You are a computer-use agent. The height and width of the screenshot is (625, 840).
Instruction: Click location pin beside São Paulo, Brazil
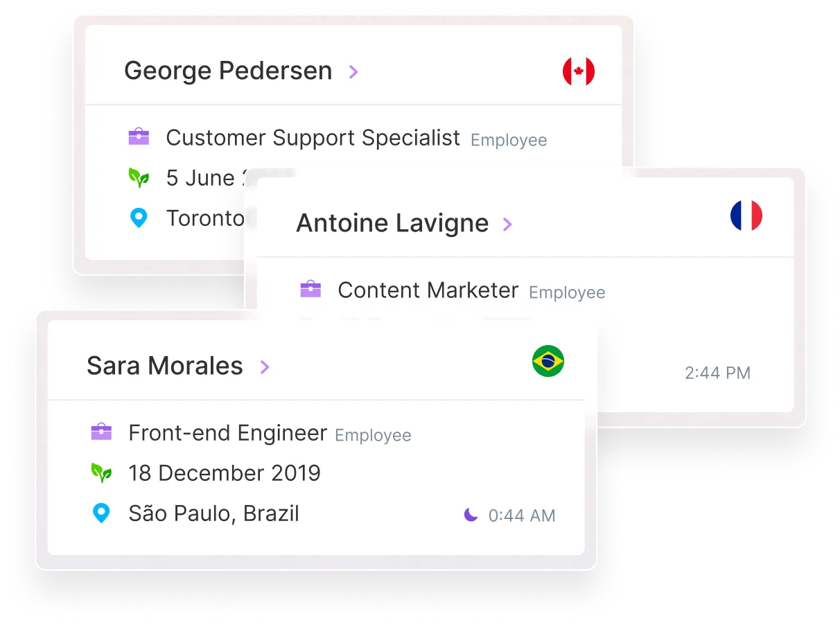click(x=101, y=513)
